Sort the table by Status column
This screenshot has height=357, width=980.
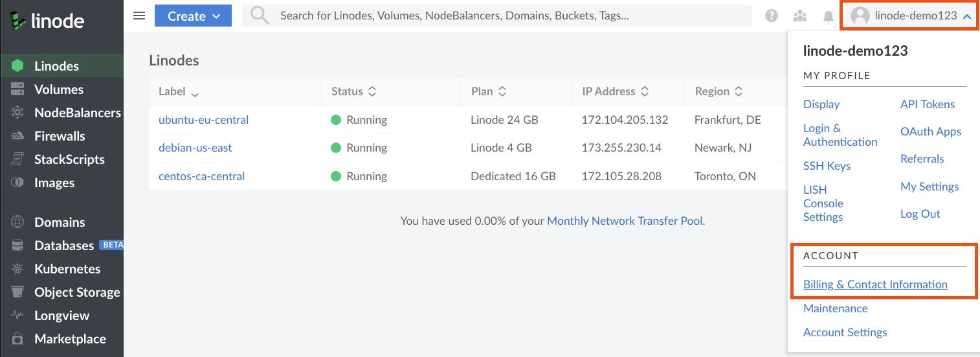point(353,91)
